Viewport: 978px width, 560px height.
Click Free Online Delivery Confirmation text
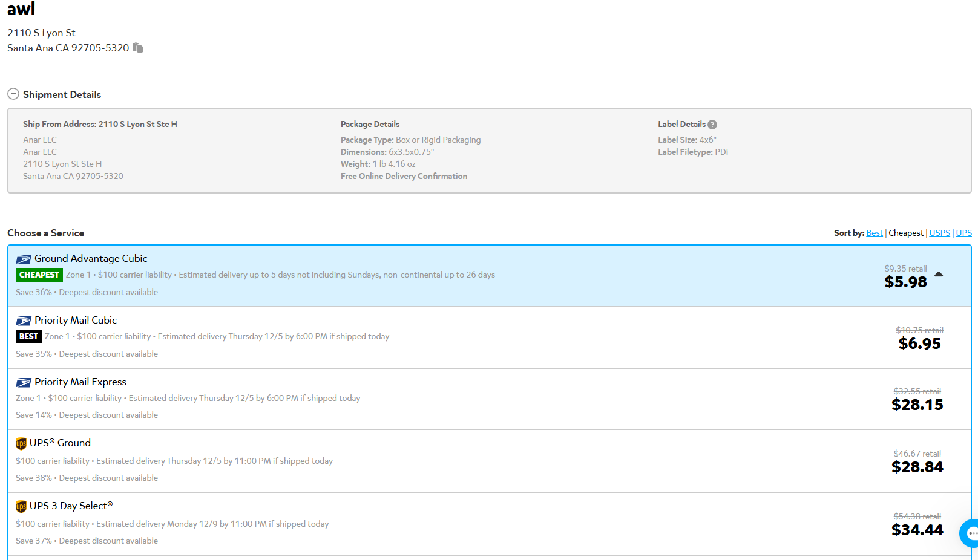coord(404,176)
